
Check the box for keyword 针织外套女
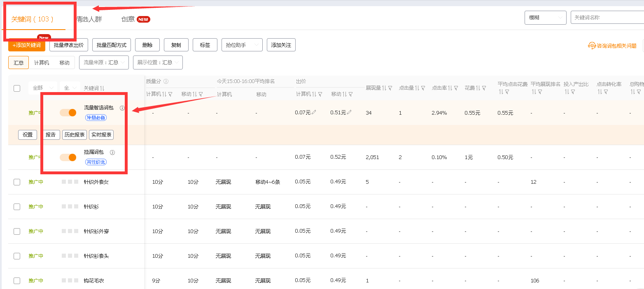point(17,182)
